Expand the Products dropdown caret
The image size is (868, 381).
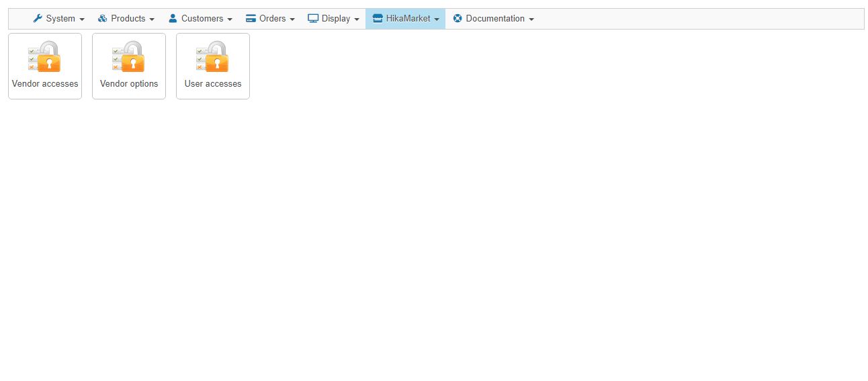click(152, 19)
